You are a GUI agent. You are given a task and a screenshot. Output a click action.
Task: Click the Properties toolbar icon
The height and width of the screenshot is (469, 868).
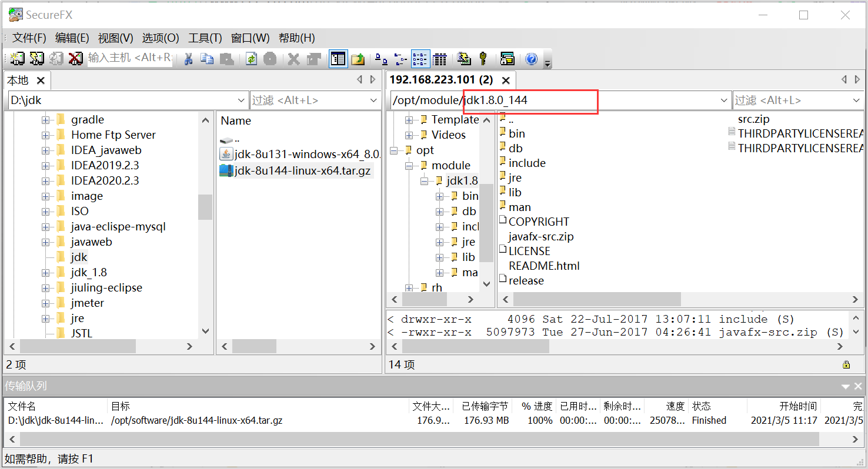313,59
